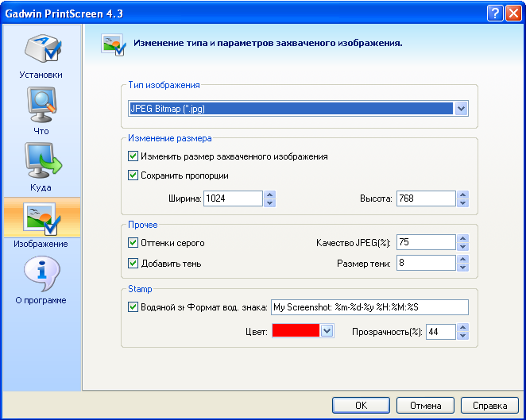Open the image type dropdown arrow
The height and width of the screenshot is (420, 526).
pos(462,109)
